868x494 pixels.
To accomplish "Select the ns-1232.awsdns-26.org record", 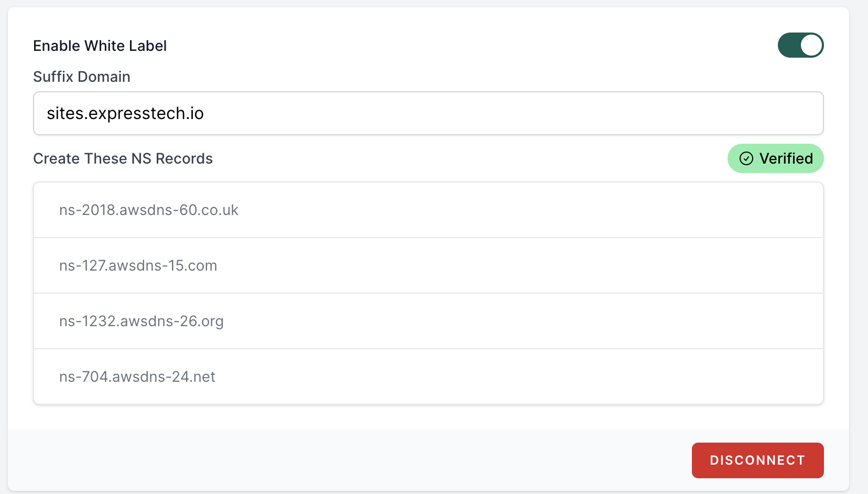I will point(428,321).
